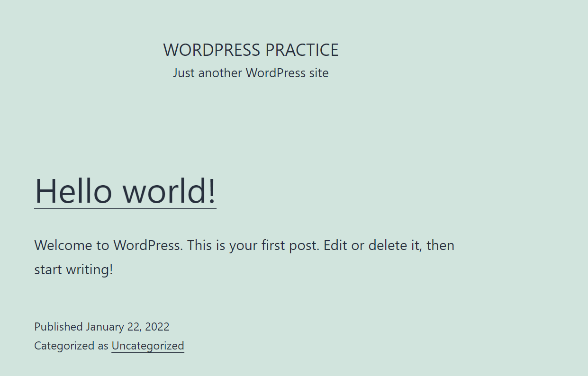Click the Published January 22, 2022 label
Viewport: 588px width, 376px height.
(x=102, y=326)
